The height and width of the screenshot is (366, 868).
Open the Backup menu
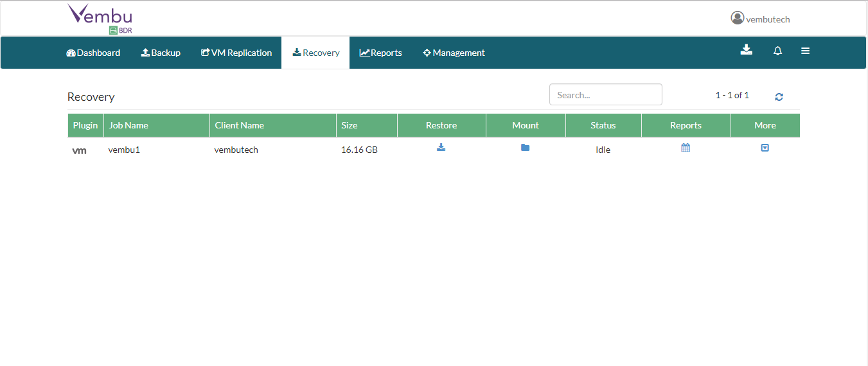tap(161, 53)
